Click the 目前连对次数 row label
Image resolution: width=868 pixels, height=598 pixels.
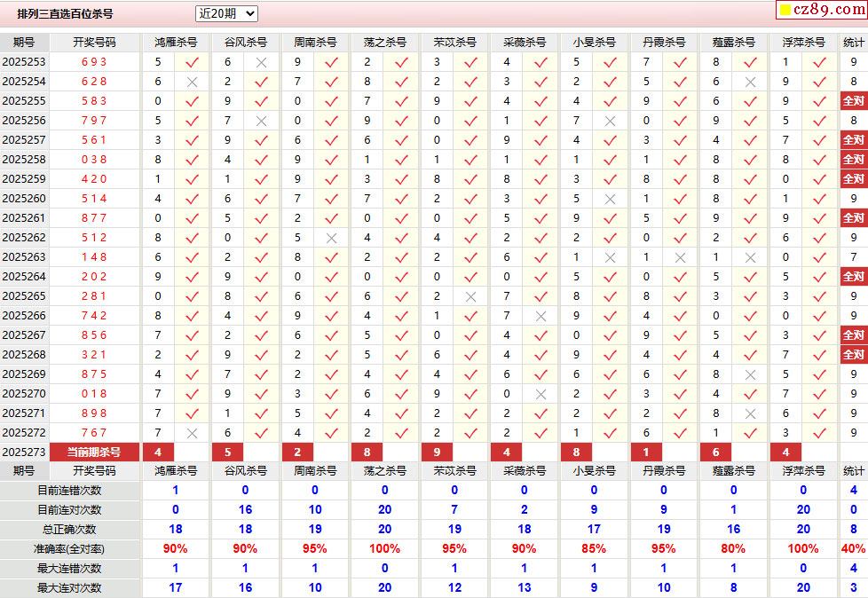click(x=69, y=510)
